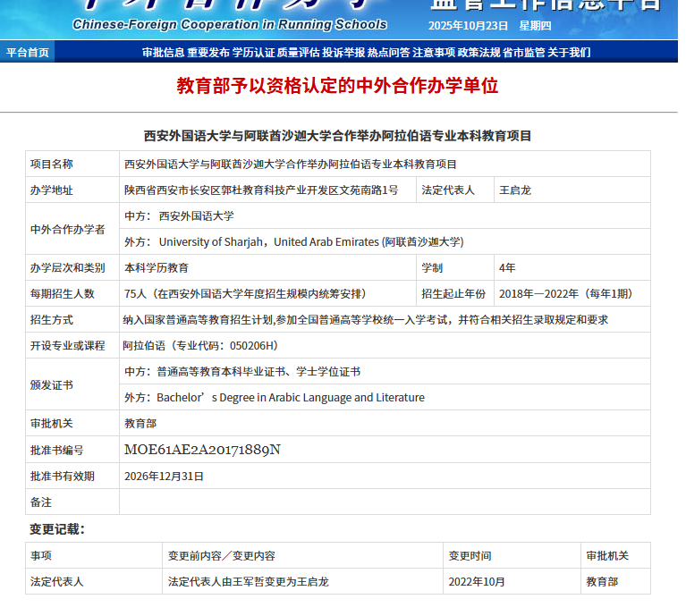Click the Chinese-Foreign Cooperation in Running Schools logo text

pos(230,24)
